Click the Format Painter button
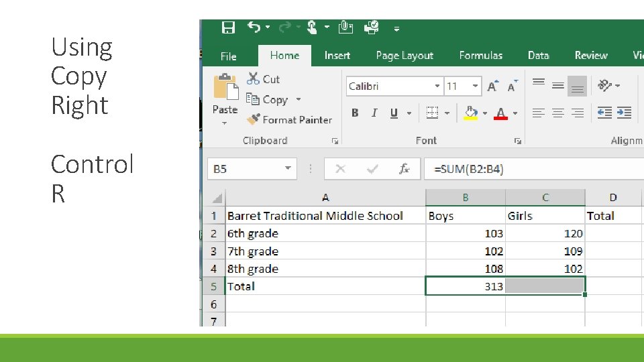This screenshot has width=644, height=362. point(290,120)
